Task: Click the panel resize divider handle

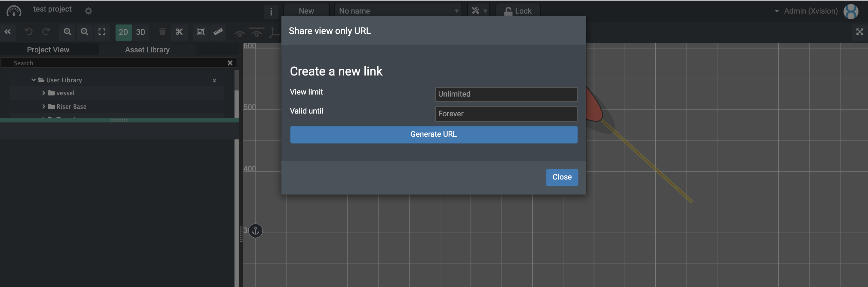Action: pyautogui.click(x=119, y=120)
